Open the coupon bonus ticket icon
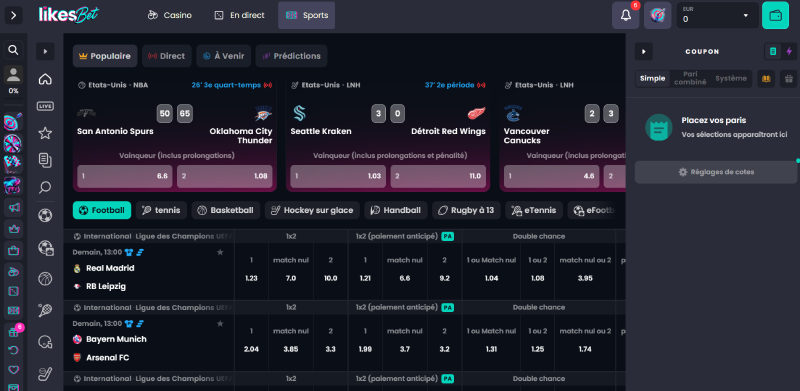Screen dimensions: 800x391 click(x=766, y=79)
